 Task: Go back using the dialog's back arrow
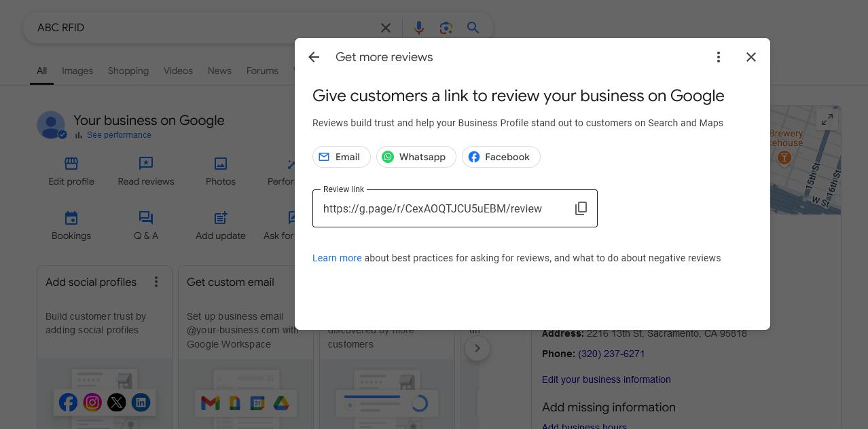(314, 58)
